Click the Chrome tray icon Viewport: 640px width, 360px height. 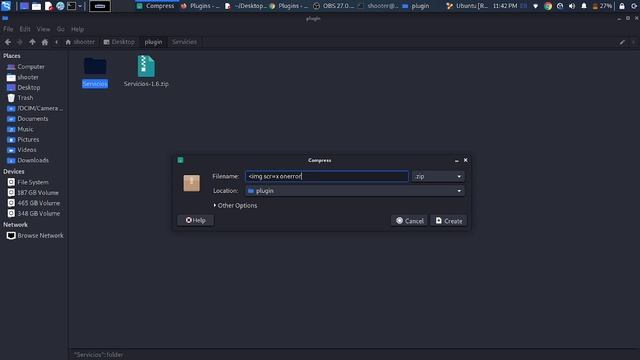click(548, 6)
